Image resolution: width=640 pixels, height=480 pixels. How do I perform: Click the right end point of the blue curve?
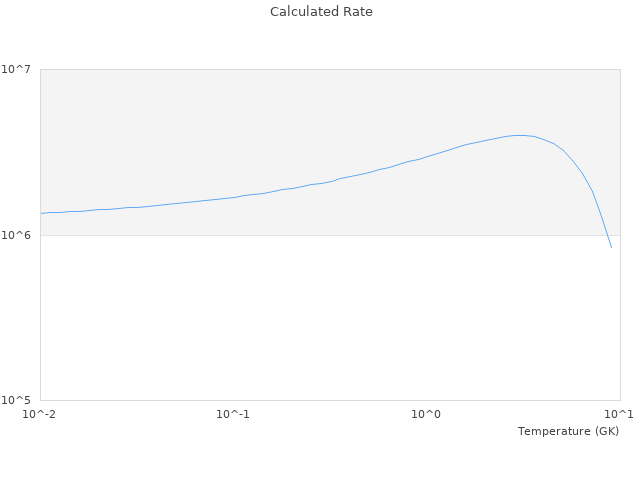611,247
